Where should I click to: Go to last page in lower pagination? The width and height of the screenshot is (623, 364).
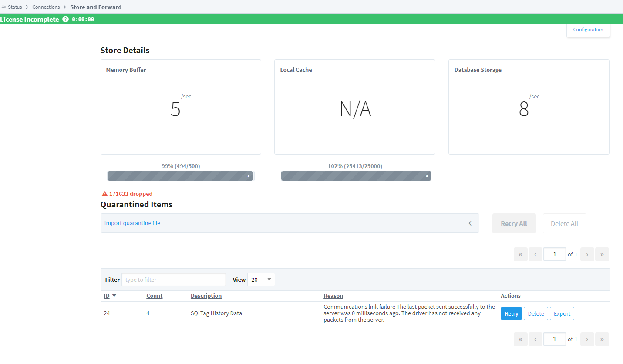pos(602,339)
